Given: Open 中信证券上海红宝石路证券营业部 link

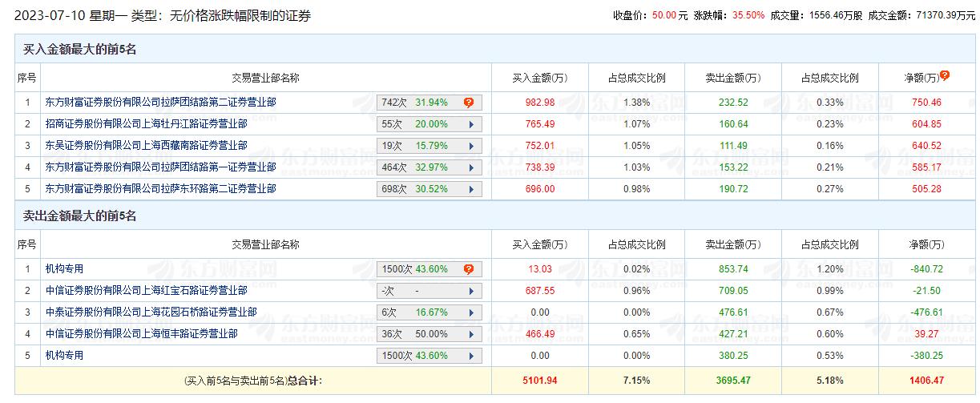Looking at the screenshot, I should [x=147, y=291].
